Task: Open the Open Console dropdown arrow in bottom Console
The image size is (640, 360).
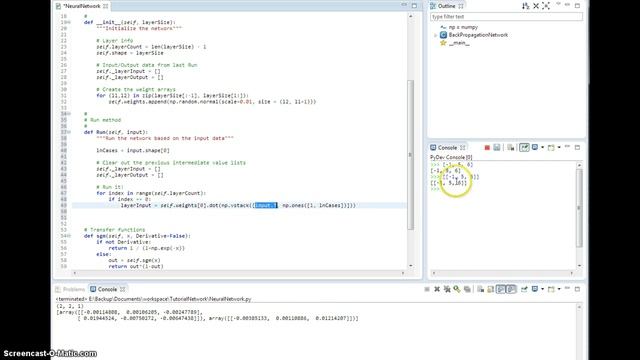Action: [559, 289]
